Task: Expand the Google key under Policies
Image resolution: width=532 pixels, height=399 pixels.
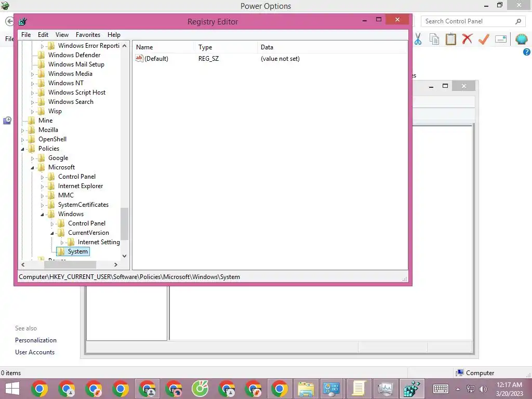Action: [x=32, y=158]
